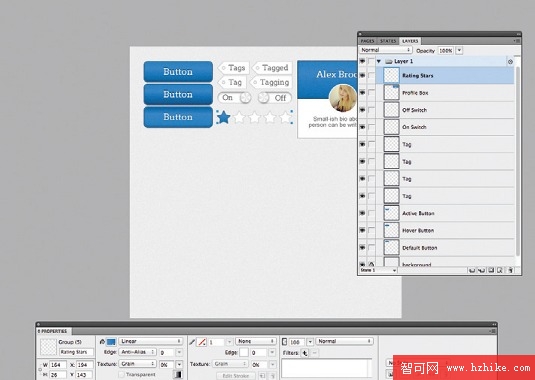Hide the Profile Box layer via eye icon
535x380 pixels.
(362, 92)
